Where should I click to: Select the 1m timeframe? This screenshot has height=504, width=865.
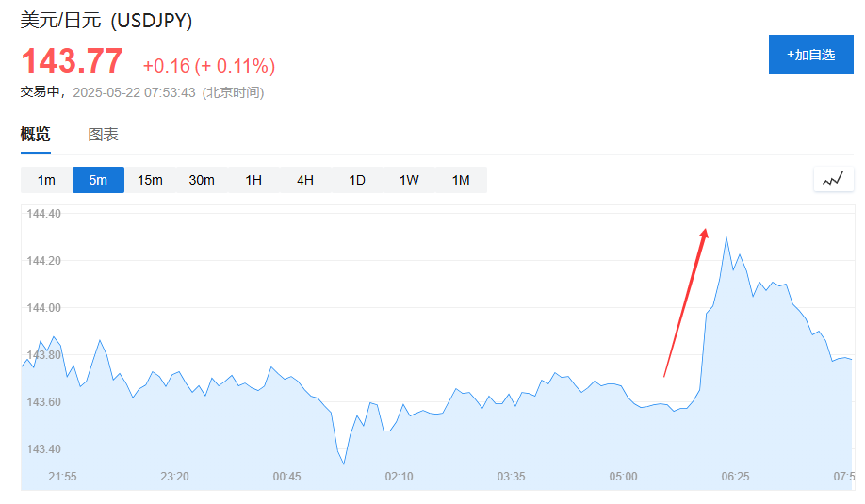tap(46, 180)
